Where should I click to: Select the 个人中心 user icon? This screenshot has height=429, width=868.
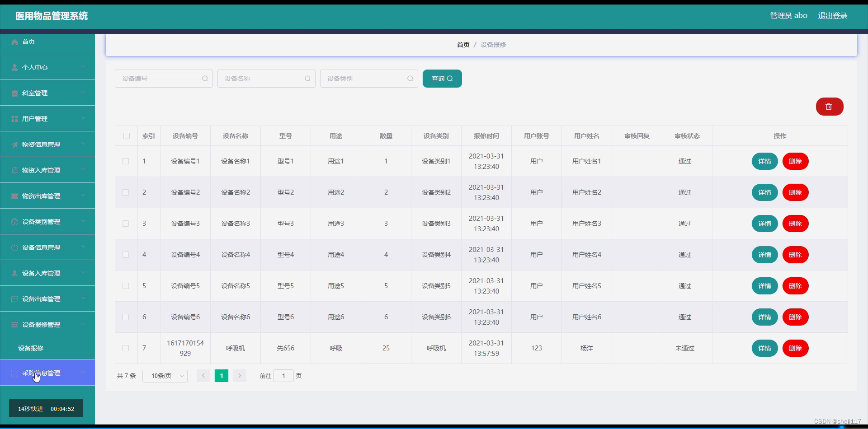(x=14, y=67)
